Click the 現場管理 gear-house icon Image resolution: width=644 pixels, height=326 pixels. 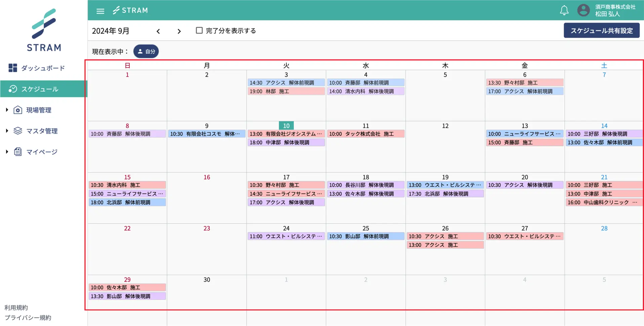click(x=18, y=110)
